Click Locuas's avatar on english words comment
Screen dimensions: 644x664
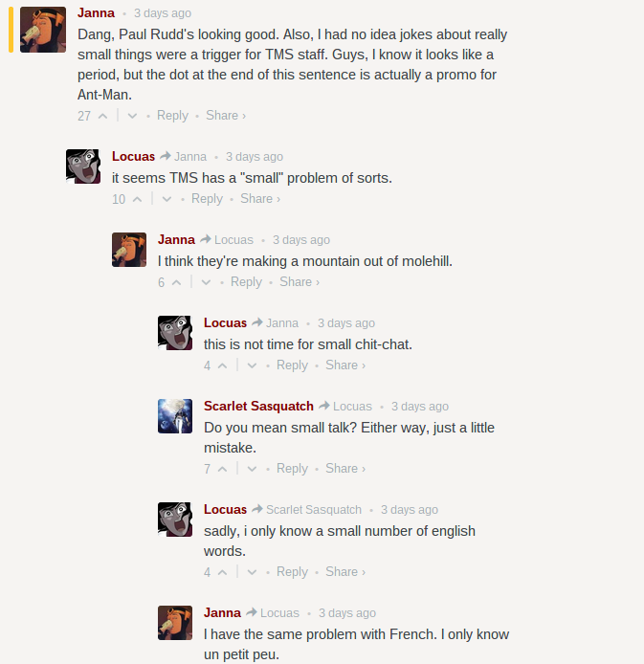175,520
